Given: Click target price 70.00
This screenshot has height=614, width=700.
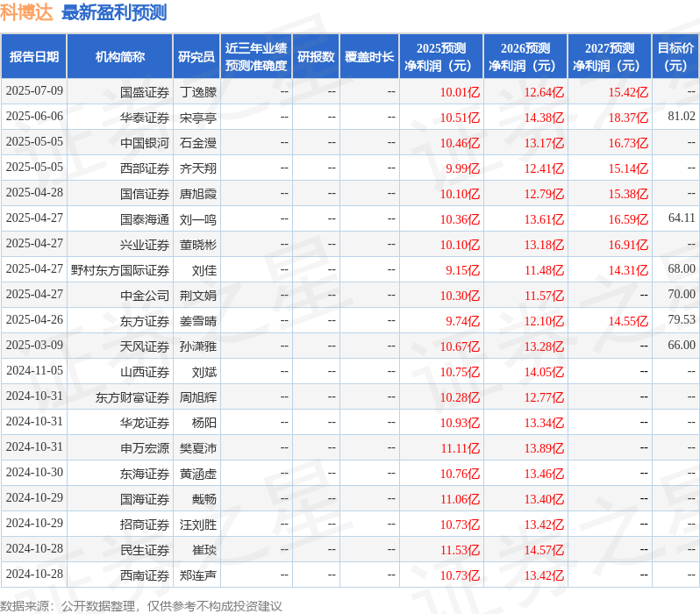Looking at the screenshot, I should (682, 295).
